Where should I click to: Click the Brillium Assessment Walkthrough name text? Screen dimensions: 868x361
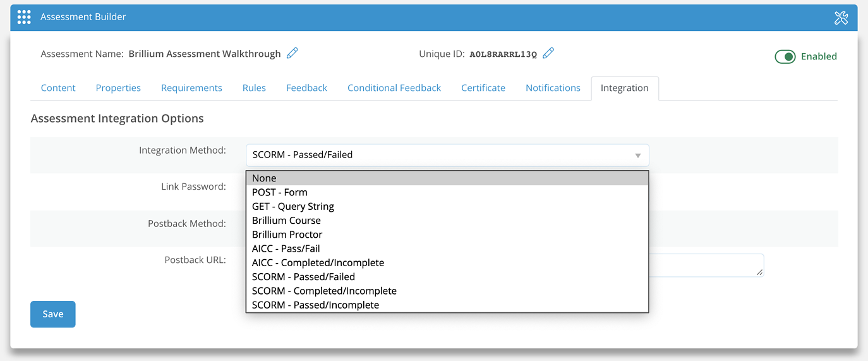point(205,54)
